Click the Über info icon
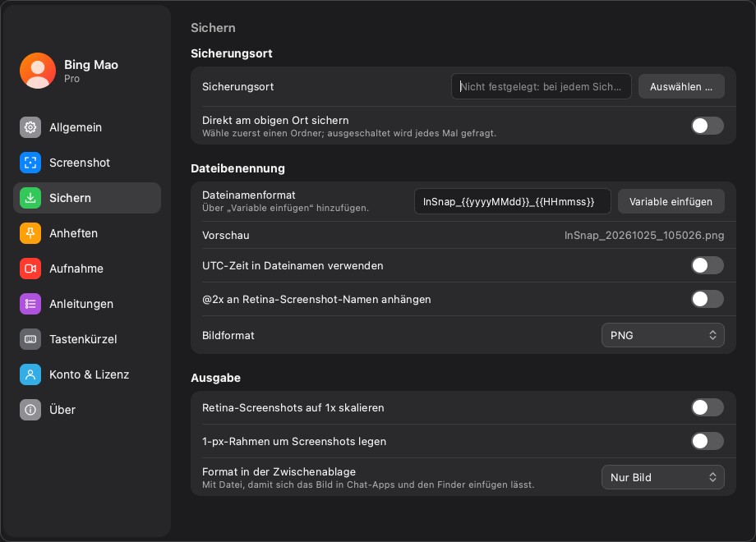756x542 pixels. [30, 410]
